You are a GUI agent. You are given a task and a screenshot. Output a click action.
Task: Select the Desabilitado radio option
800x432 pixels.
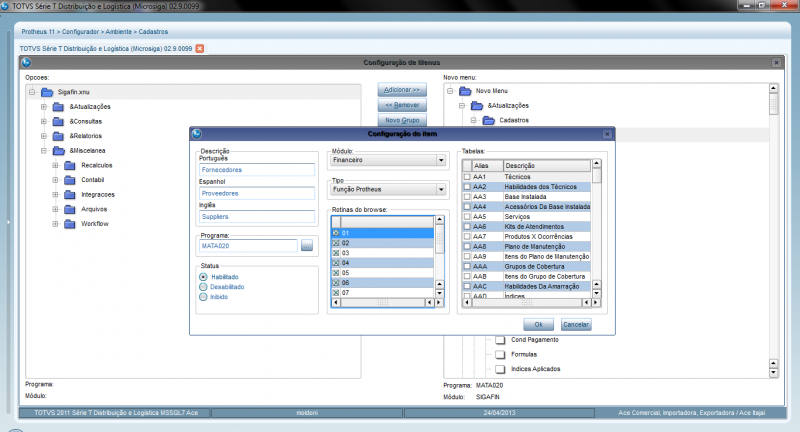203,287
